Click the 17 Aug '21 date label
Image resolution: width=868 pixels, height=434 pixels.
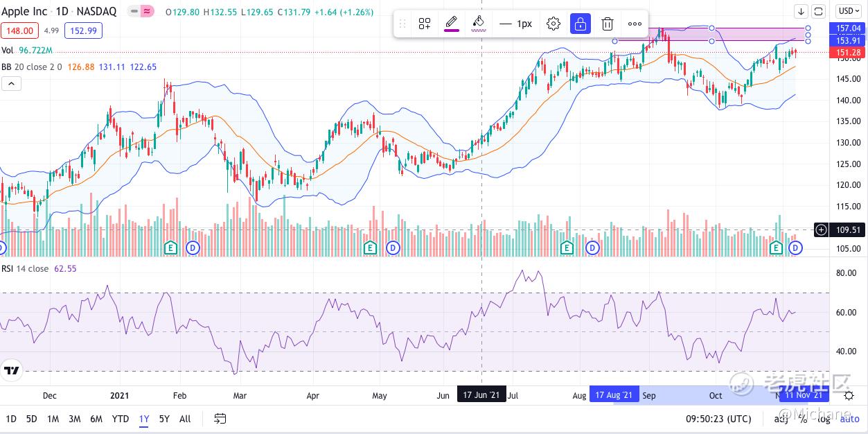(614, 395)
